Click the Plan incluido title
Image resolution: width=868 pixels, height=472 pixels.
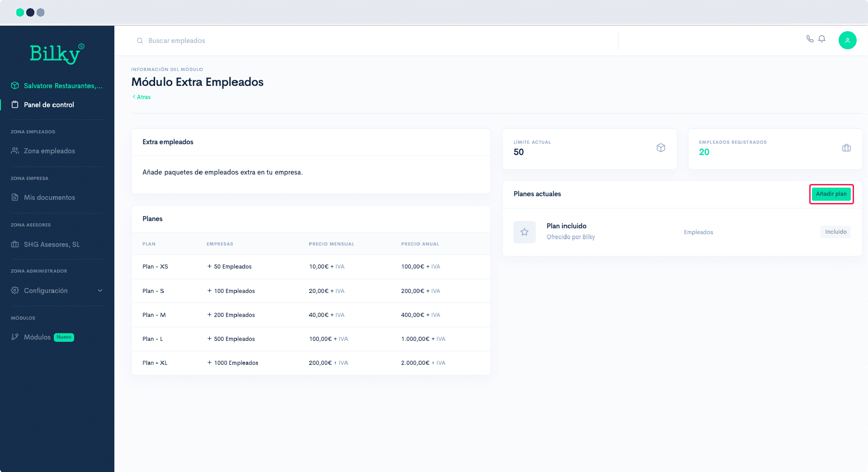(x=566, y=226)
